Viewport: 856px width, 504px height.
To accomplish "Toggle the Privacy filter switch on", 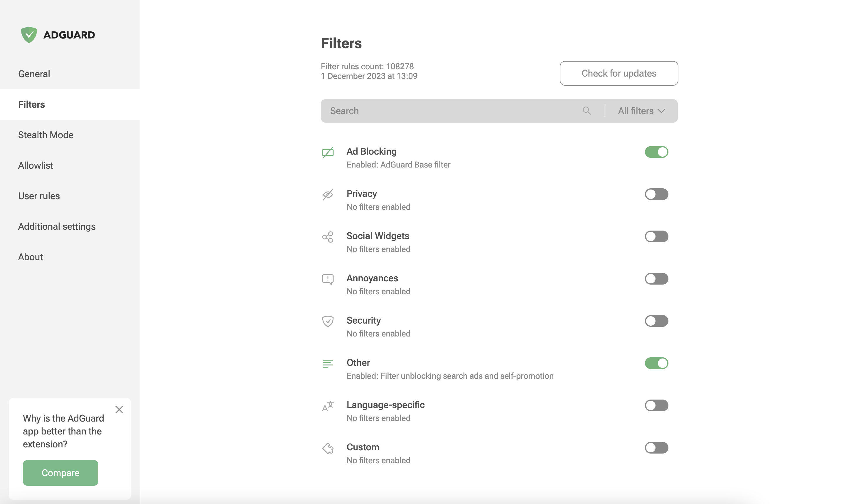I will 657,194.
